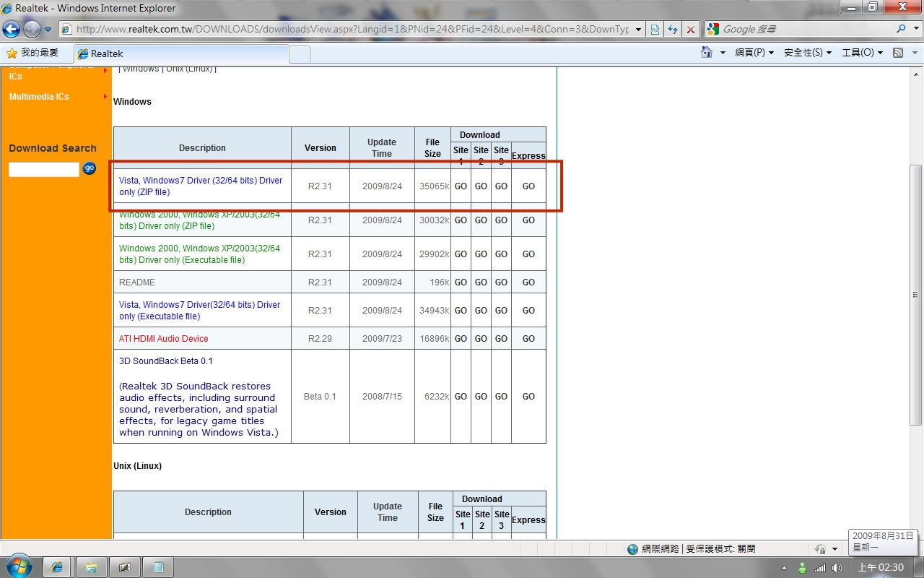This screenshot has height=578, width=924.
Task: Click Express GO for ATI HDMI Audio
Action: (528, 339)
